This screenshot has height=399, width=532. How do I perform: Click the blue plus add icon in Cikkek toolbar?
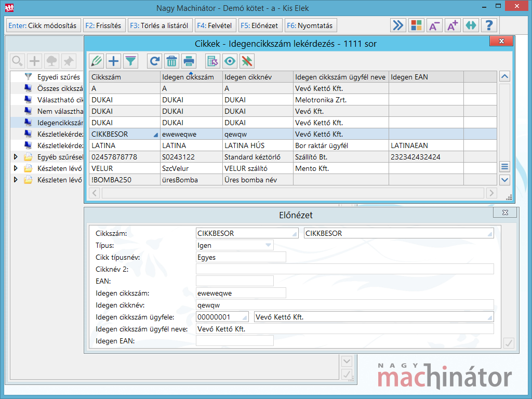tap(113, 61)
